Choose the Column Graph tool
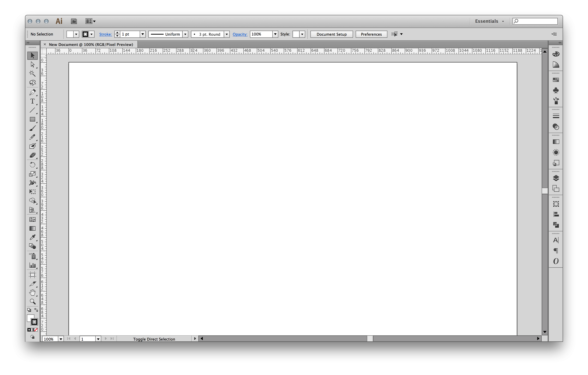Screen dimensions: 588x375 [x=32, y=265]
